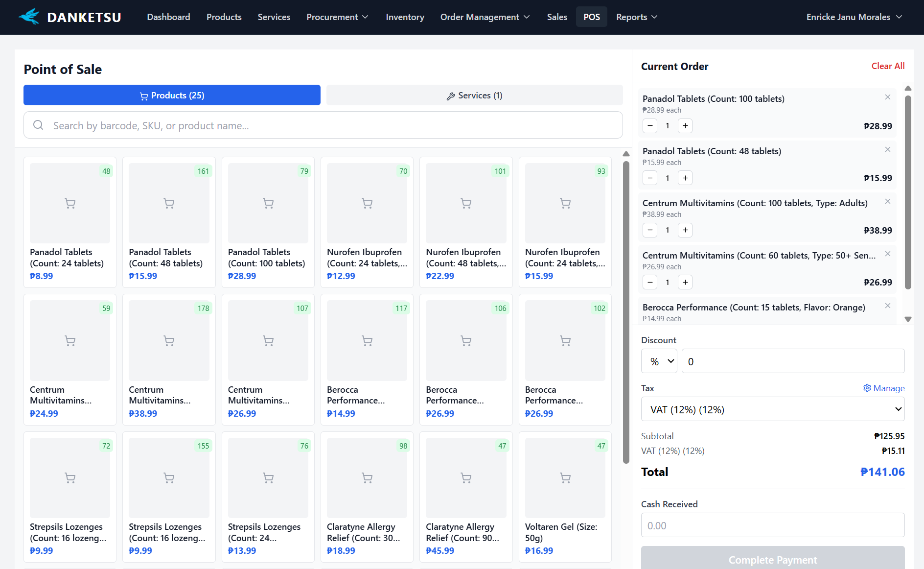924x569 pixels.
Task: Switch to the Services (1) tab
Action: point(474,95)
